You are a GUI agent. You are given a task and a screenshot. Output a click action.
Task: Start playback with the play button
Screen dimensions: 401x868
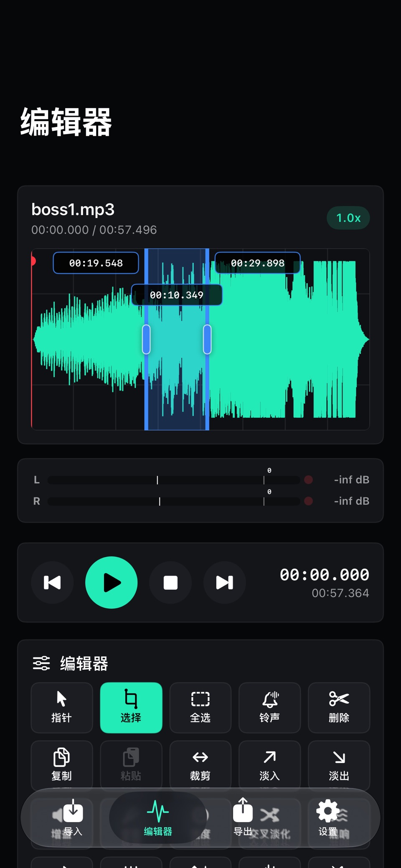tap(111, 582)
